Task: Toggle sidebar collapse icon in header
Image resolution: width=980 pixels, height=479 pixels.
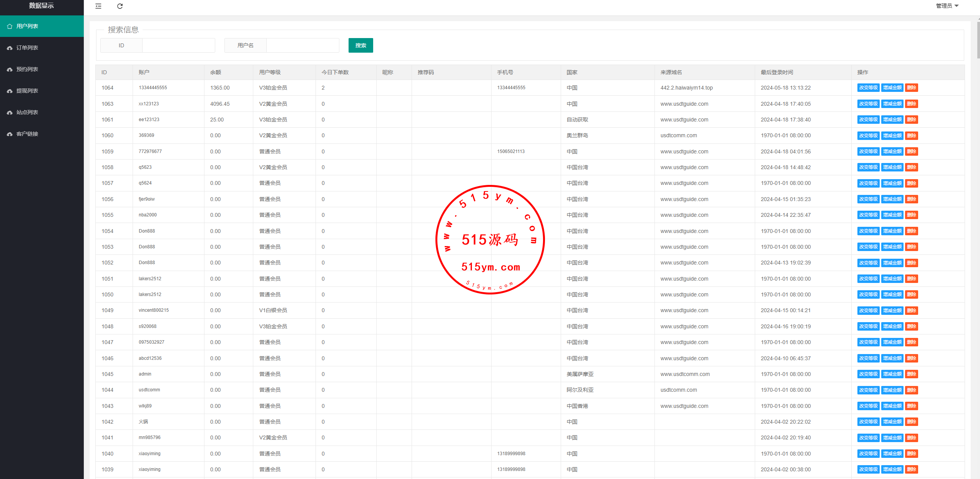Action: pyautogui.click(x=98, y=6)
